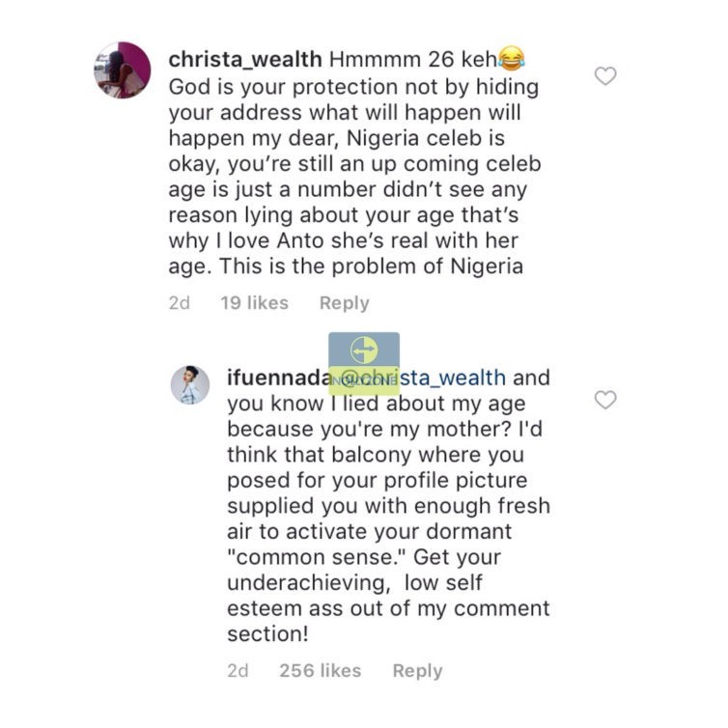The height and width of the screenshot is (728, 728).
Task: Click the 2d timestamp under the first comment
Action: coord(180,303)
